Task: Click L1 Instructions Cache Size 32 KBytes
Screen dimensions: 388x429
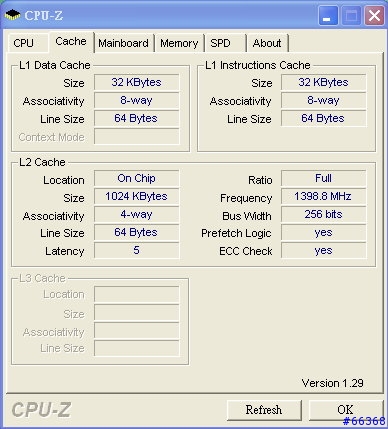Action: point(323,82)
